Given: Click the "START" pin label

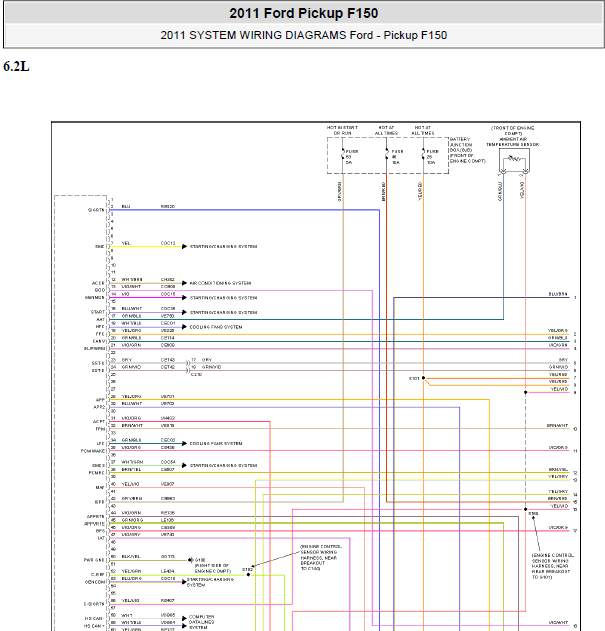Looking at the screenshot, I should (98, 312).
